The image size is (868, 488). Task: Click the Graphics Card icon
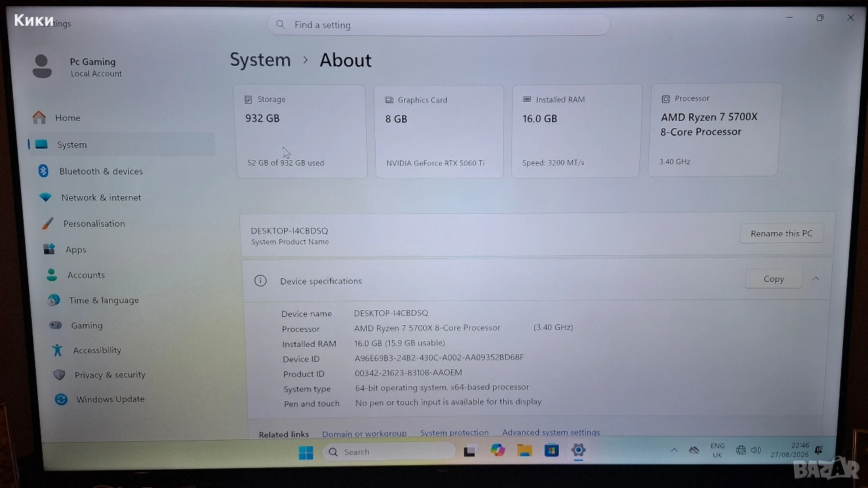pos(389,100)
